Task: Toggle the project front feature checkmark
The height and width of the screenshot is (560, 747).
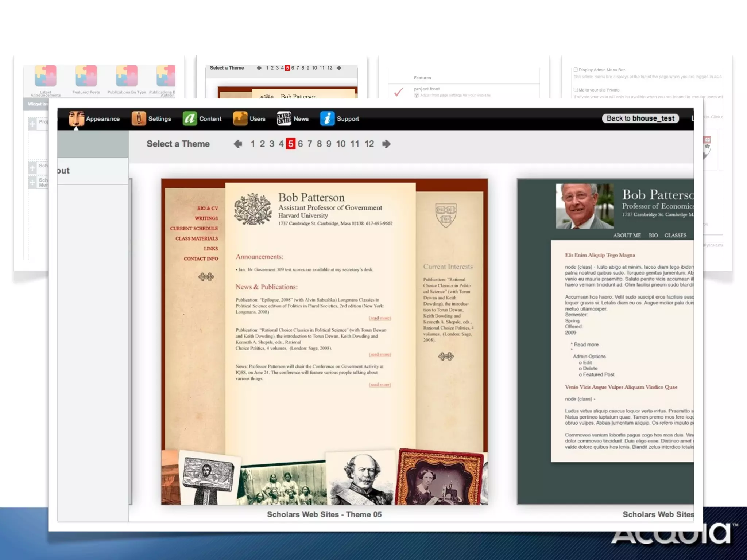Action: coord(399,92)
